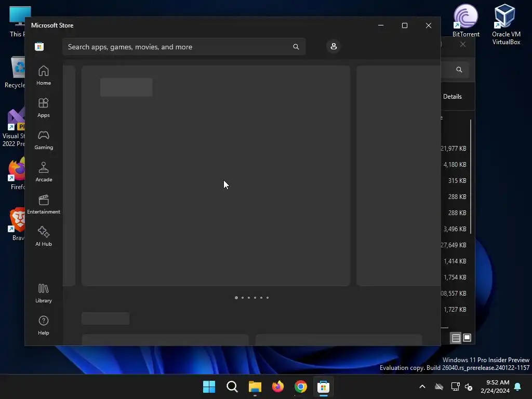The image size is (532, 399).
Task: Click the muted volume tray icon
Action: tap(469, 387)
